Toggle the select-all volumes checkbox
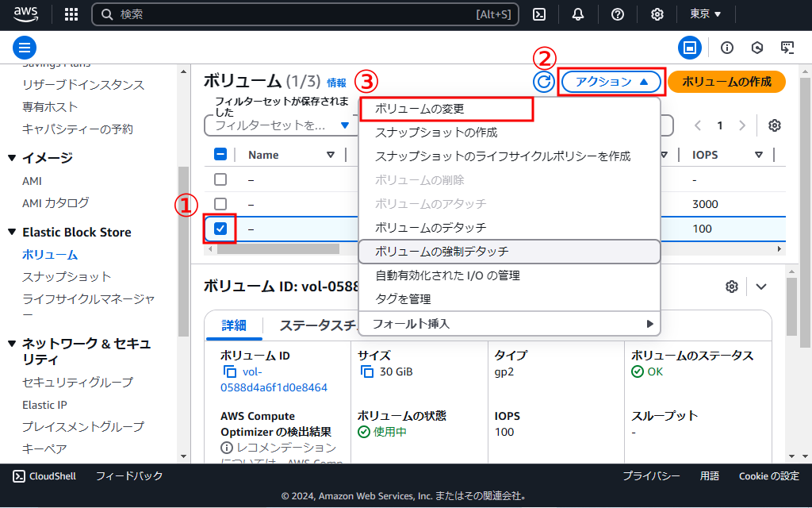The width and height of the screenshot is (812, 508). [220, 155]
